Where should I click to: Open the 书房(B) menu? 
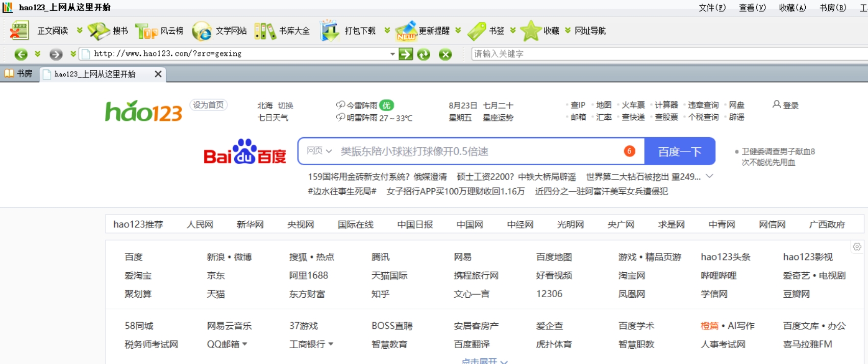click(x=833, y=8)
